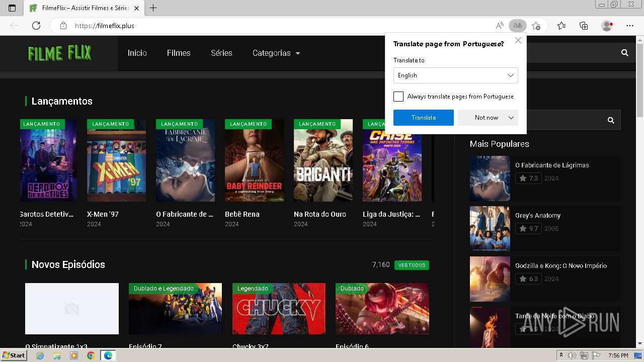Go to the Início menu item

(x=137, y=53)
